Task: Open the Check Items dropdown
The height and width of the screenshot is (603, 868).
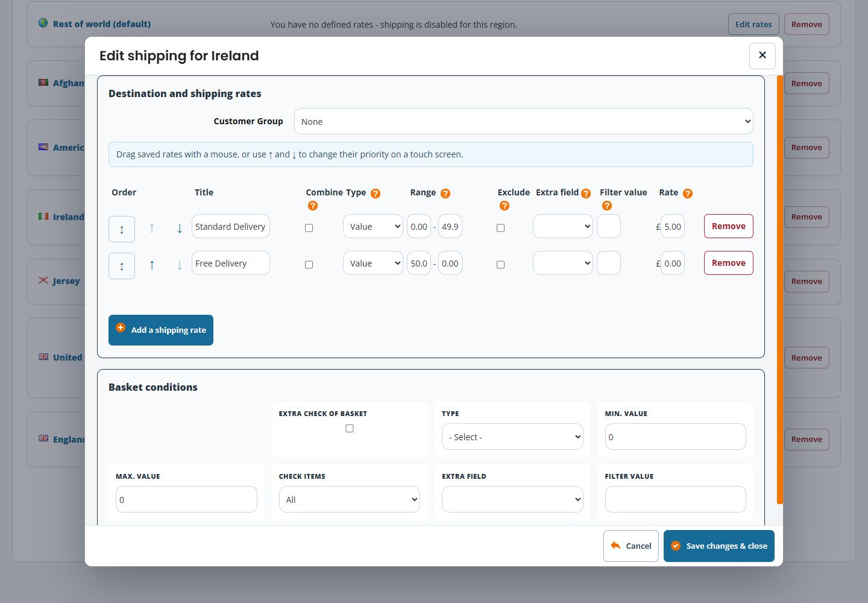Action: [350, 499]
